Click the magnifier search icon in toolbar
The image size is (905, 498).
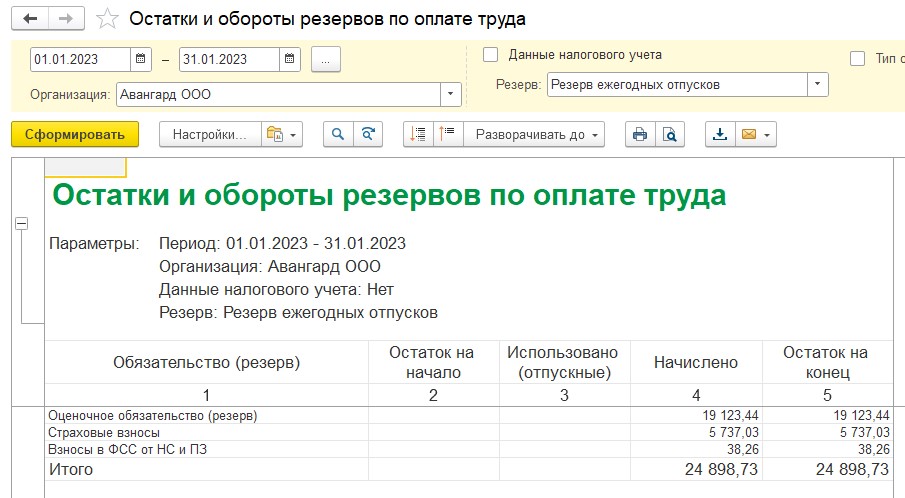point(338,134)
